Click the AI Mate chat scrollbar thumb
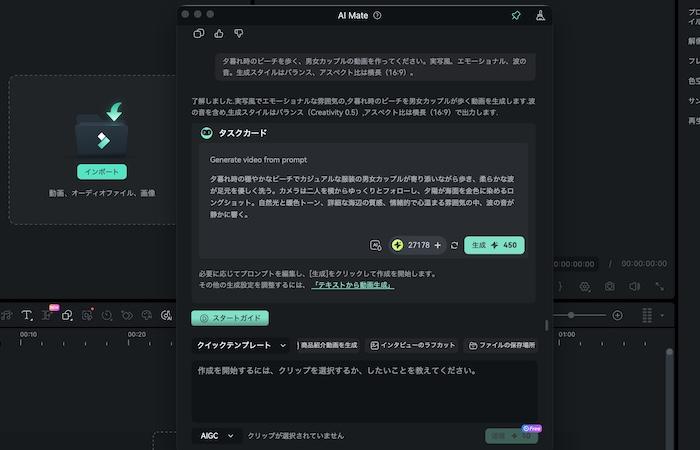Image resolution: width=700 pixels, height=450 pixels. tap(546, 325)
